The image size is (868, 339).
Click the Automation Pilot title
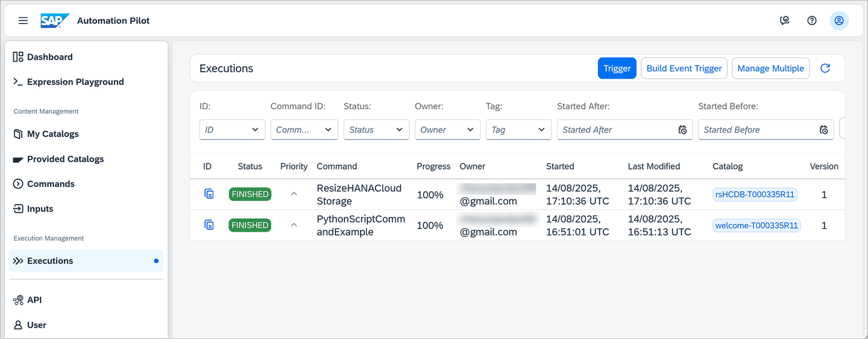coord(113,21)
